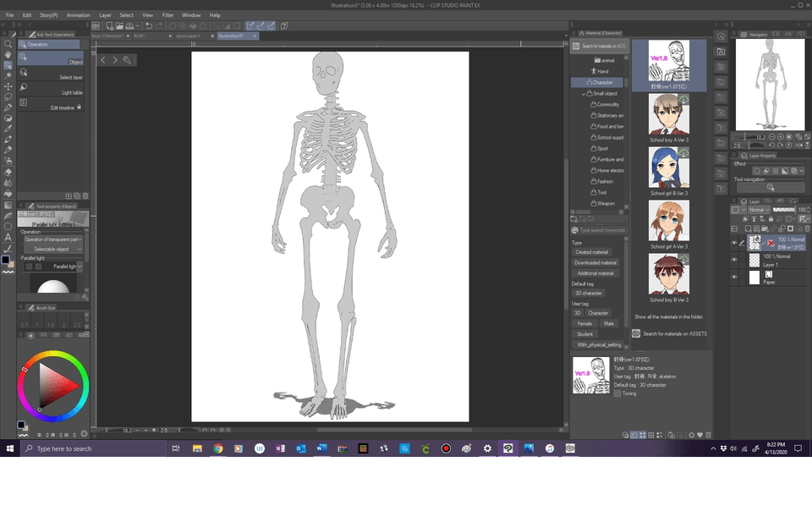Choose the Text tool
The height and width of the screenshot is (528, 812).
click(8, 237)
